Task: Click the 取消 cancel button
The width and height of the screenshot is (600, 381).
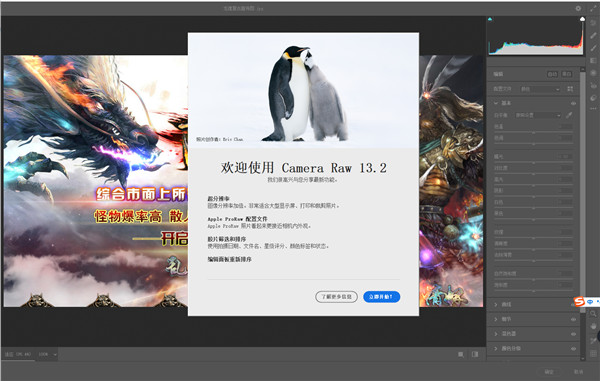Action: (x=579, y=372)
